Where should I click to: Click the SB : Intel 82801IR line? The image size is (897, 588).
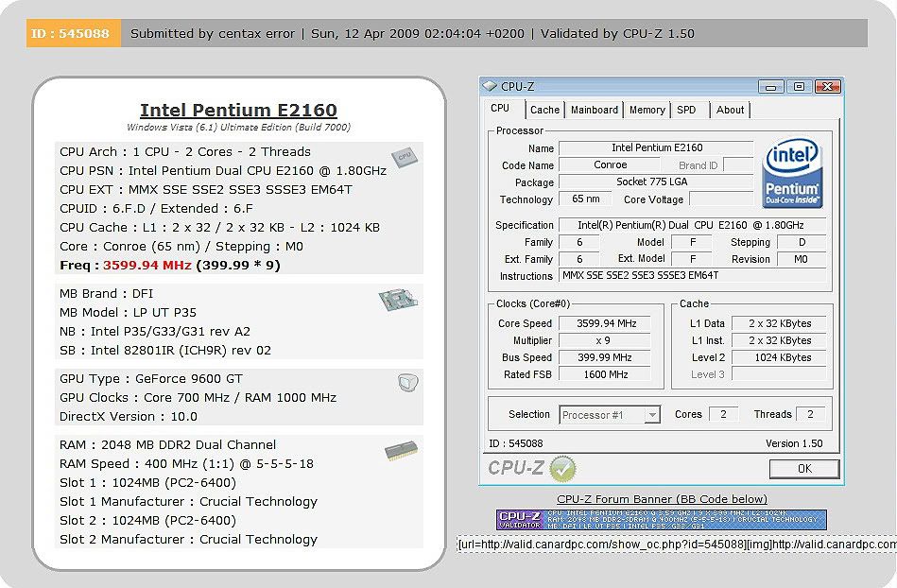click(x=165, y=350)
